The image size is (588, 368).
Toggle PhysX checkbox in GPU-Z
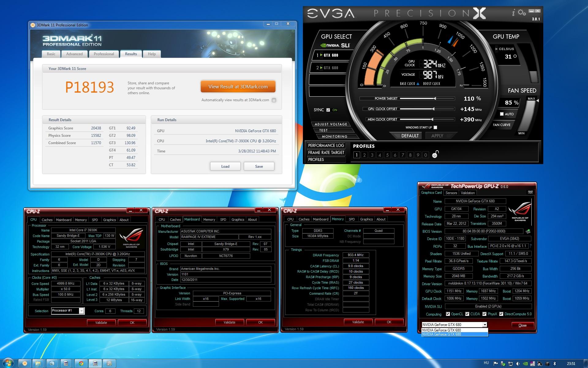coord(484,314)
